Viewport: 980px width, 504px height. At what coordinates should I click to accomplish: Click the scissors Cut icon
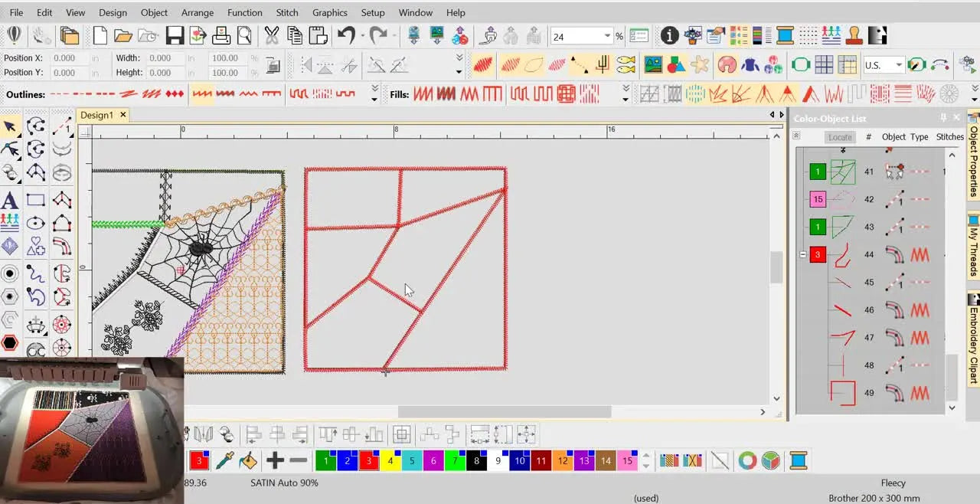coord(272,36)
